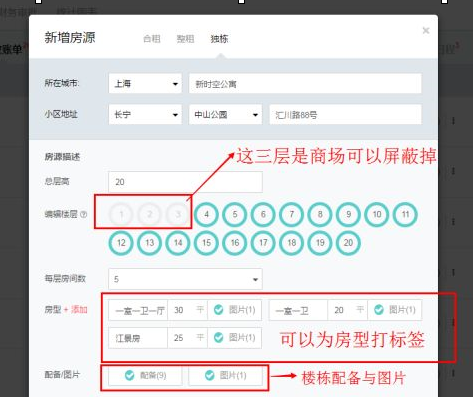Click the + 添加 room type link
The image size is (473, 397).
[76, 310]
